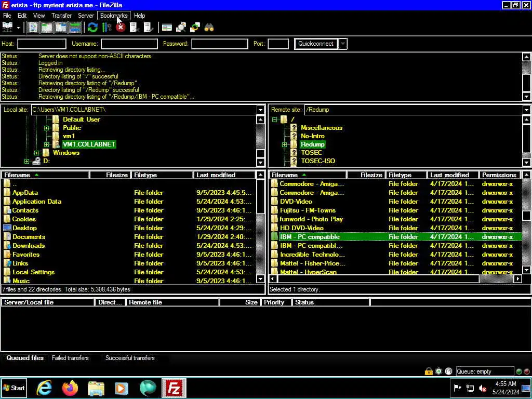Open Internet Explorer from the taskbar
532x399 pixels.
(x=44, y=388)
